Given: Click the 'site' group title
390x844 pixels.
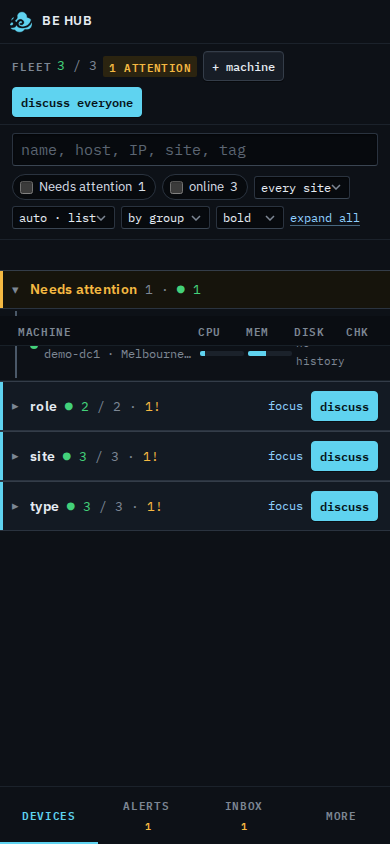Looking at the screenshot, I should coord(42,456).
